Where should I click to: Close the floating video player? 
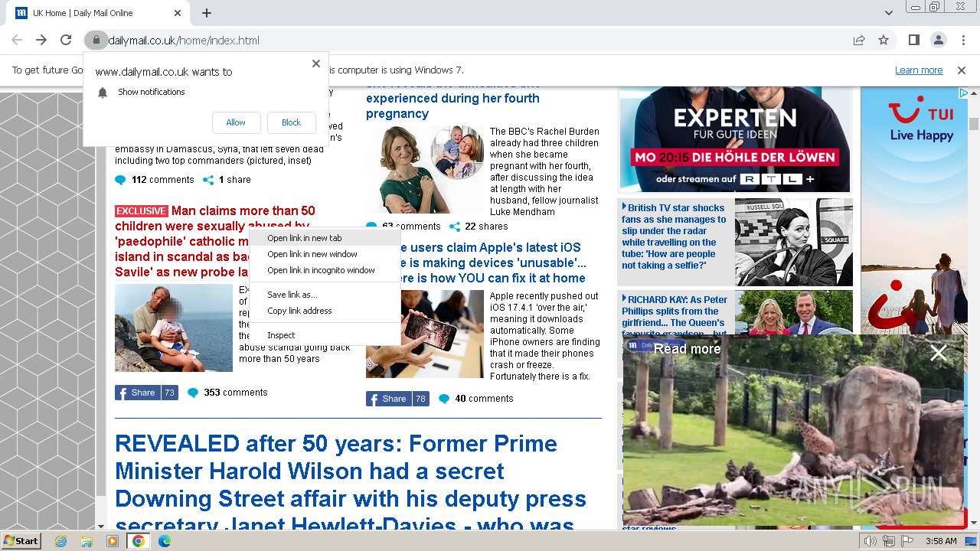point(938,353)
